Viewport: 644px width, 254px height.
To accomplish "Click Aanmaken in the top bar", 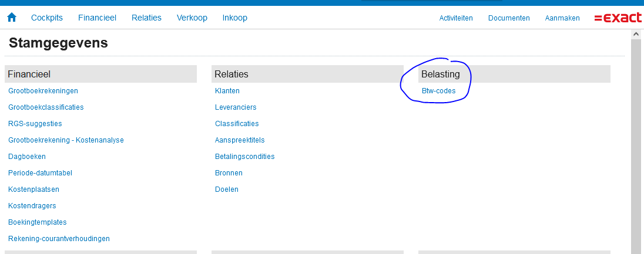I will coord(562,18).
